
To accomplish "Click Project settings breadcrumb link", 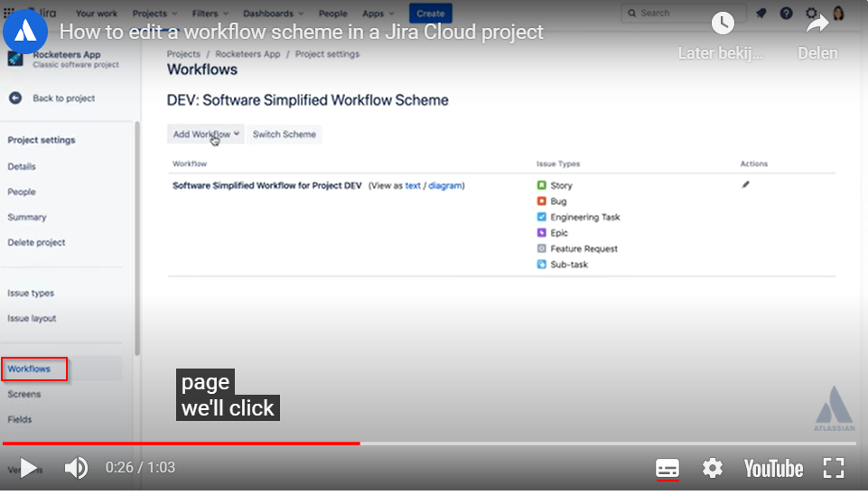I will tap(327, 54).
